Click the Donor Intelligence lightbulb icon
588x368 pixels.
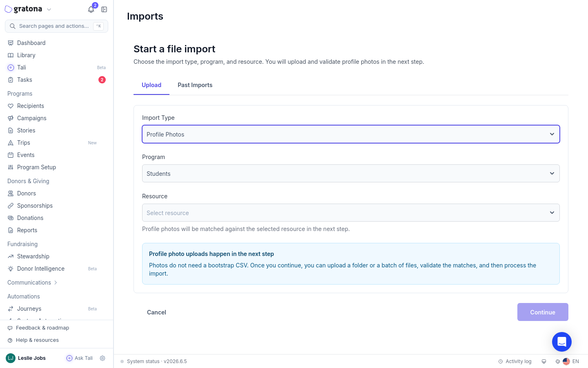(11, 269)
